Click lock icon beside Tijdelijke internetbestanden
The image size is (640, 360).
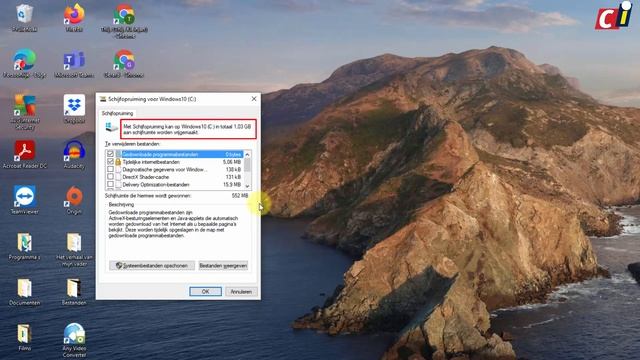[118, 162]
